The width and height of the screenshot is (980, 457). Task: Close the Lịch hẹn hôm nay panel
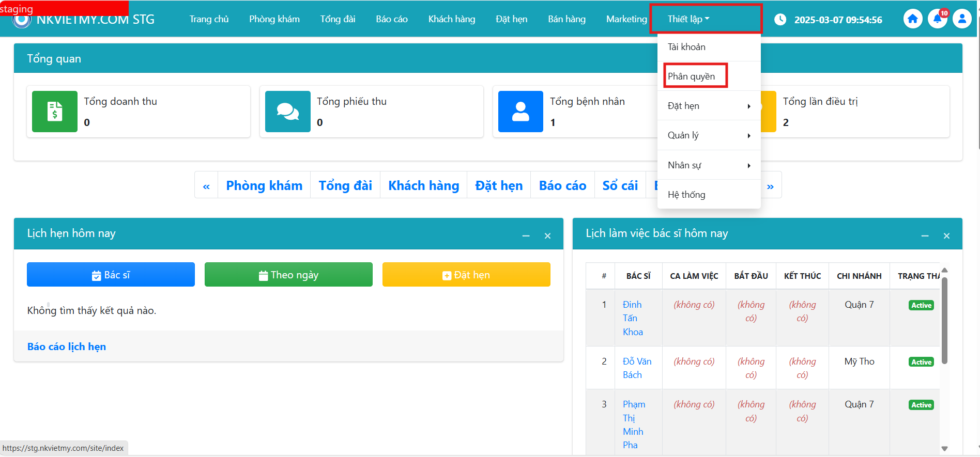[547, 236]
